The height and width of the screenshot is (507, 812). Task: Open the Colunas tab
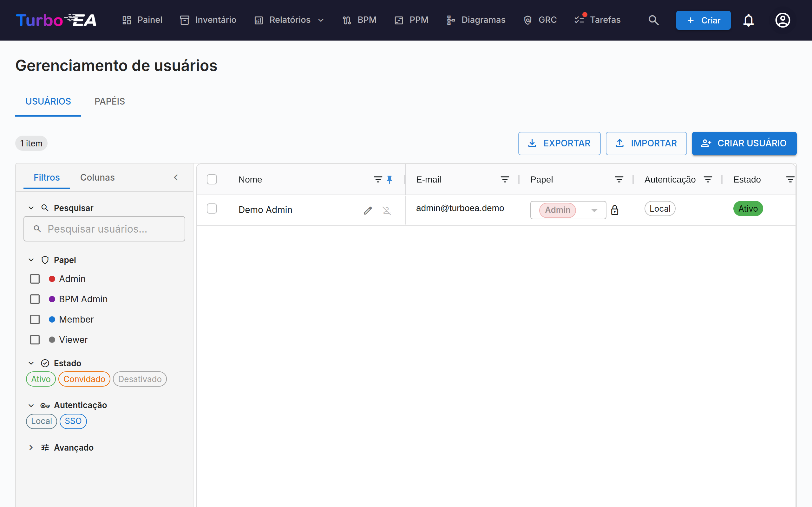point(97,177)
